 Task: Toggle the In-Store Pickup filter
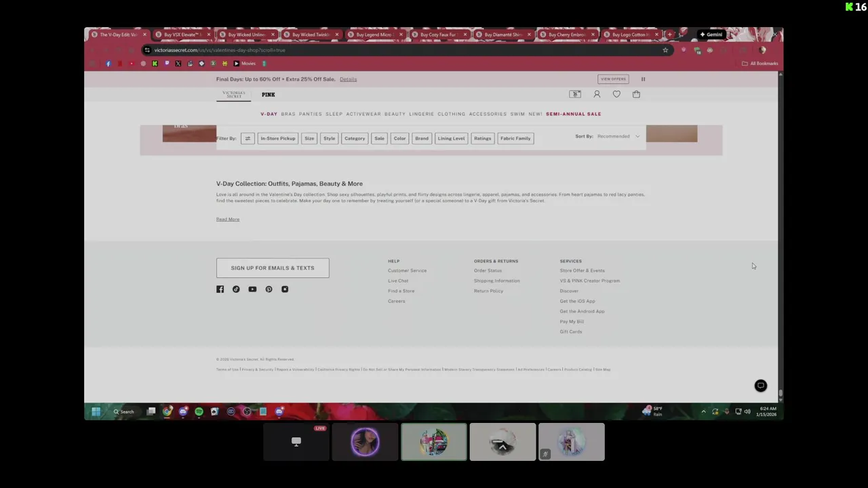tap(278, 138)
